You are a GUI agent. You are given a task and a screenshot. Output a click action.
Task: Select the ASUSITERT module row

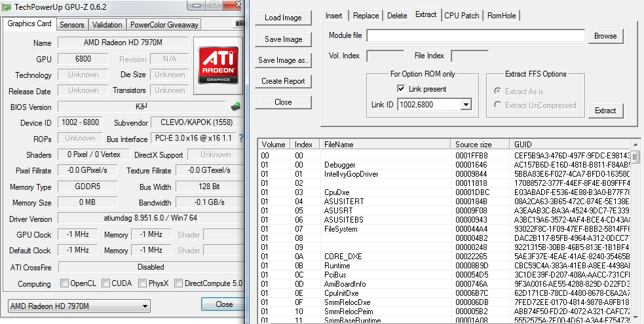click(x=444, y=202)
